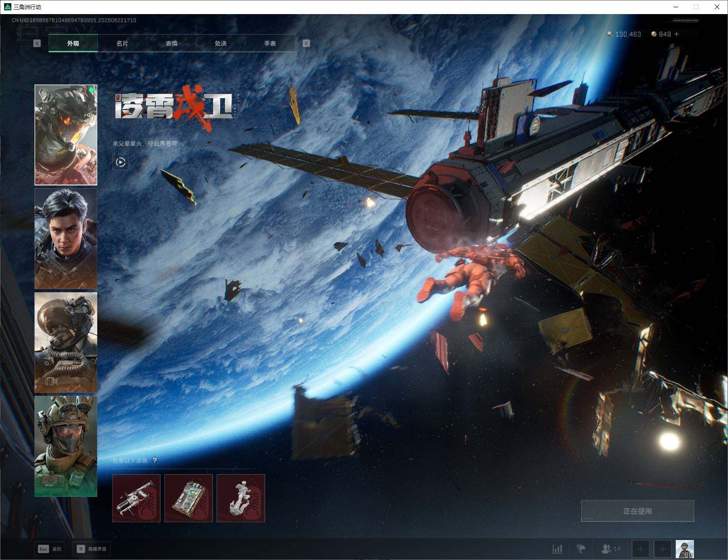Click the Q previous-tab key hint
The image size is (728, 560).
point(37,43)
